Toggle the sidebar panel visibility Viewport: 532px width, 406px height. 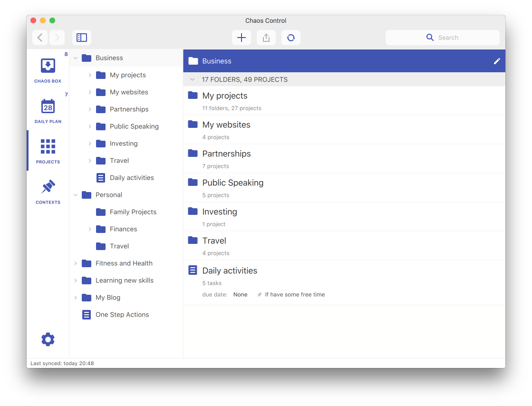point(82,38)
